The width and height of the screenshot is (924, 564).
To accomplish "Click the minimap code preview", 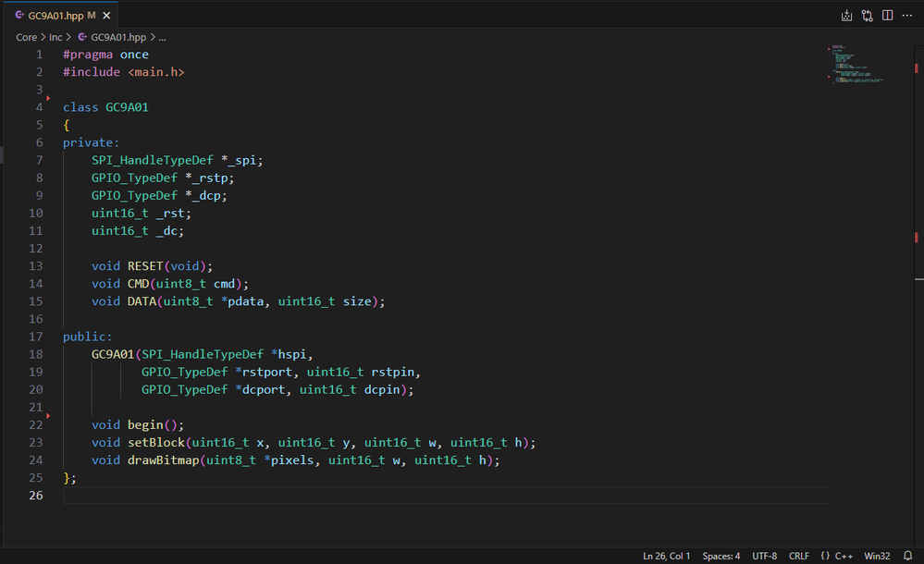I will pos(857,64).
